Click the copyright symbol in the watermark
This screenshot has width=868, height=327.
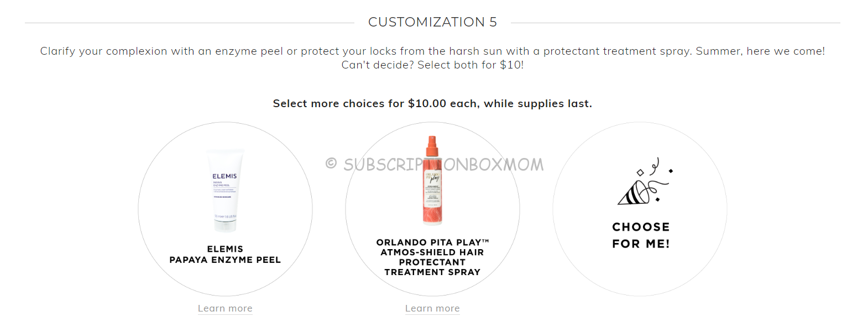(x=331, y=163)
